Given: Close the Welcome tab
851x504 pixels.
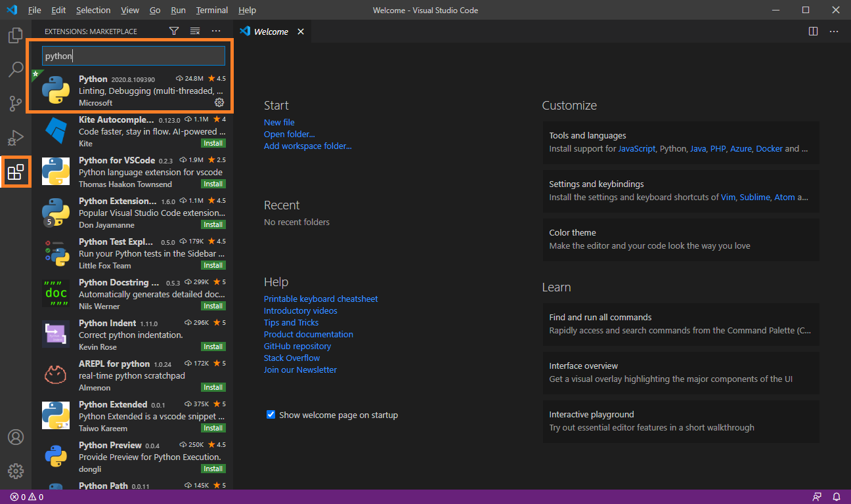Looking at the screenshot, I should pyautogui.click(x=301, y=31).
